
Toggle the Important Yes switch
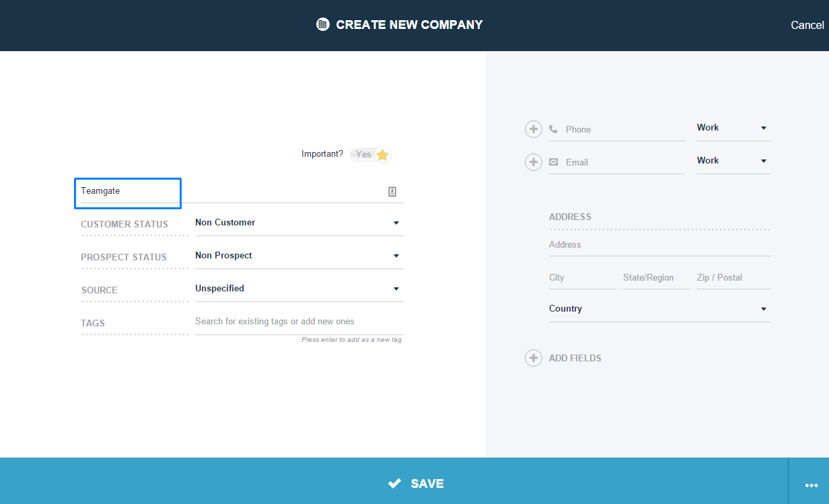click(371, 155)
